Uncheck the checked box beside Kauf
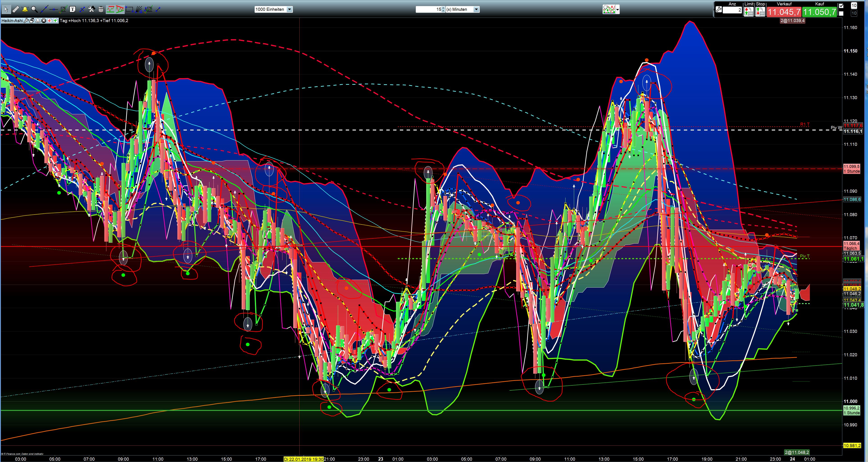Screen dimensions: 868x462 point(841,6)
